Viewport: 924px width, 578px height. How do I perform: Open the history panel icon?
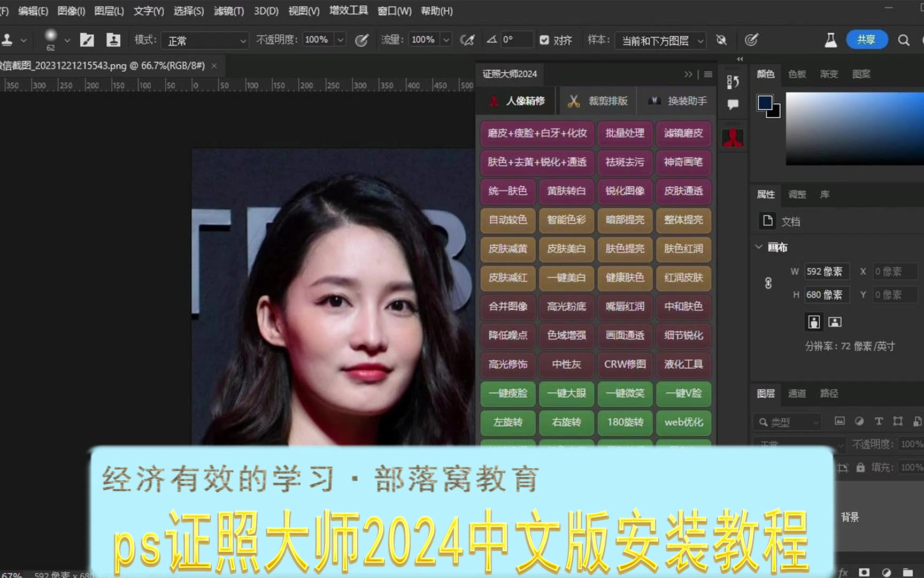[x=733, y=82]
